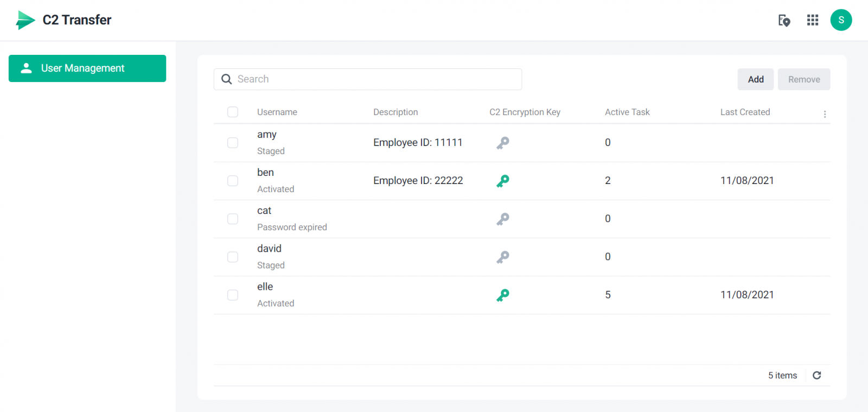
Task: Click david's 'Staged' status text
Action: pos(271,265)
